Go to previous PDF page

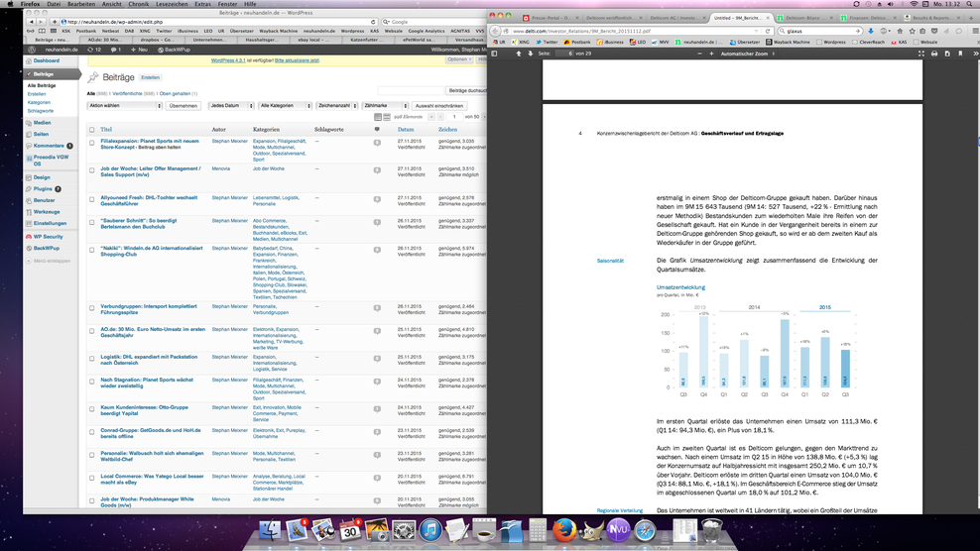tap(518, 54)
